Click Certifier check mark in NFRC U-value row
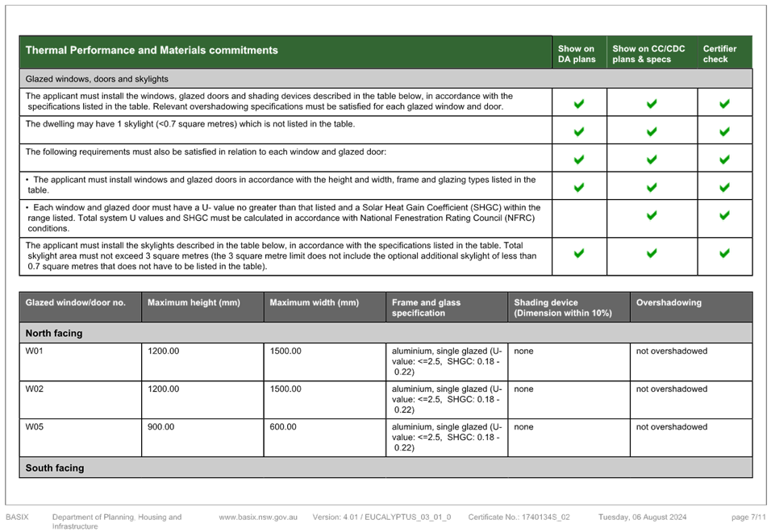Screen dimensions: 771x532 click(x=724, y=216)
